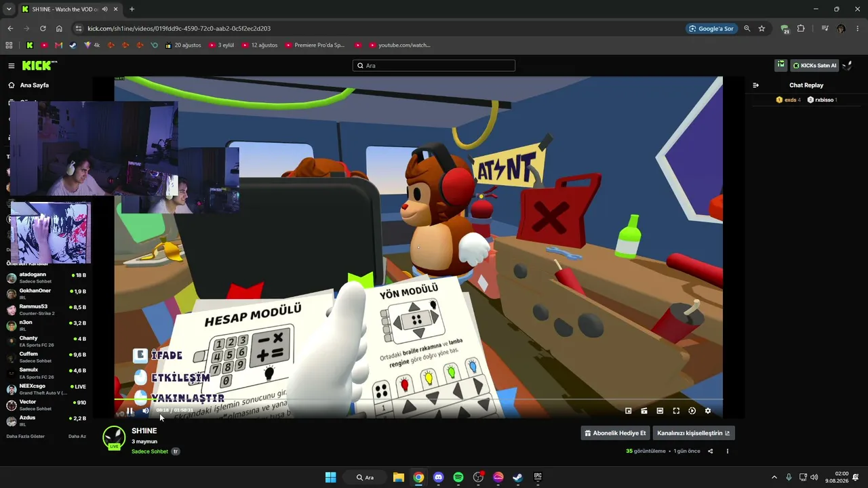
Task: Toggle theater mode on the player
Action: coord(660,411)
